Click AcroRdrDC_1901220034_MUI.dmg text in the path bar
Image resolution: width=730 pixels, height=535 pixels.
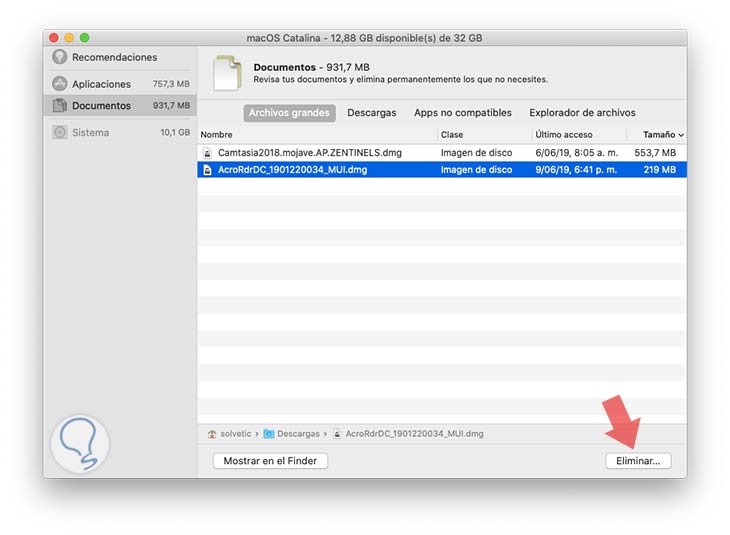414,433
